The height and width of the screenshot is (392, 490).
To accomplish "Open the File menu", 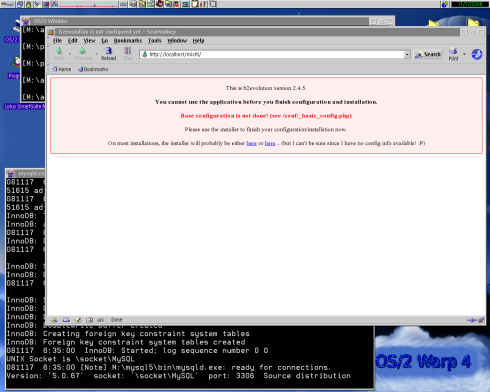I will coord(57,41).
